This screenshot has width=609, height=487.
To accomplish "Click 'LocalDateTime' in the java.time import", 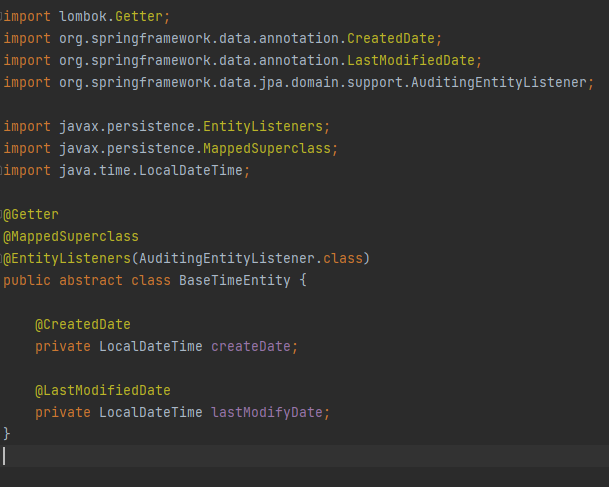I will (x=191, y=170).
